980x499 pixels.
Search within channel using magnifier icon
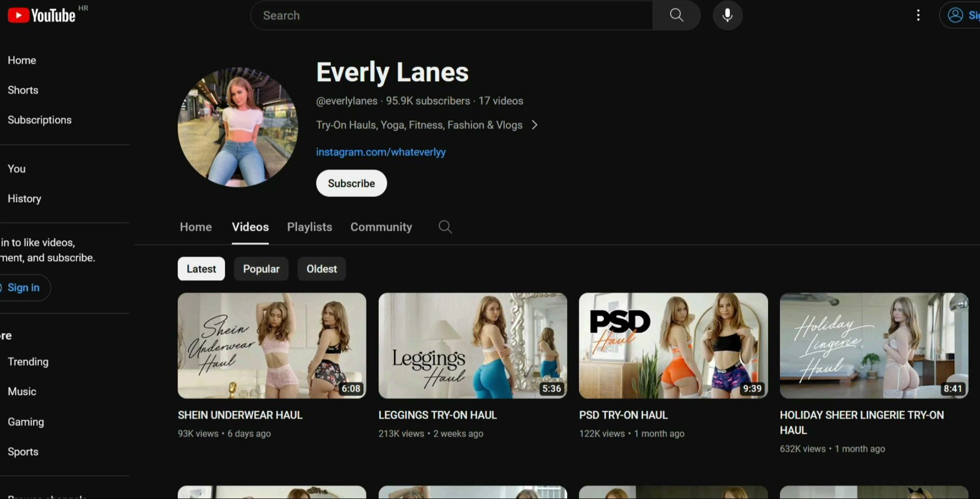tap(445, 227)
